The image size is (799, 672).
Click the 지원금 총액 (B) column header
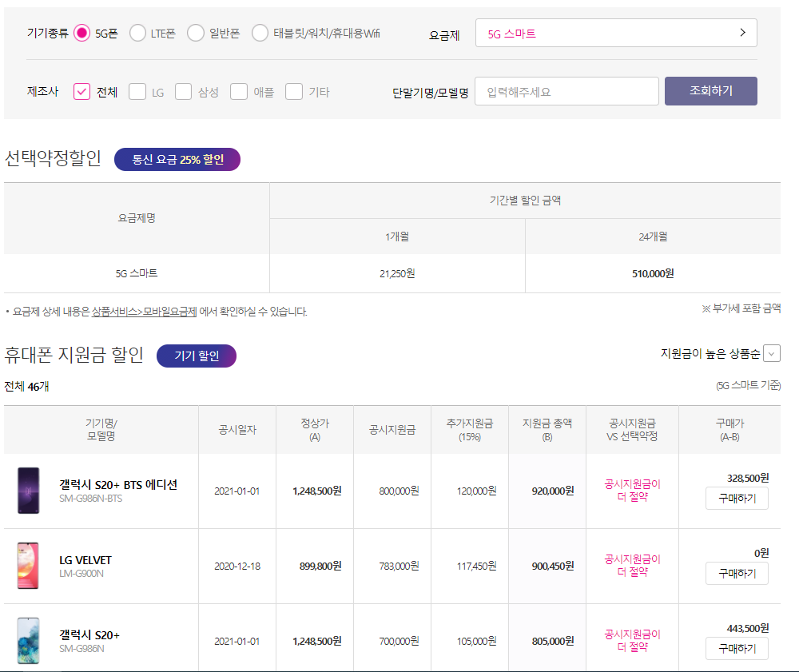547,430
